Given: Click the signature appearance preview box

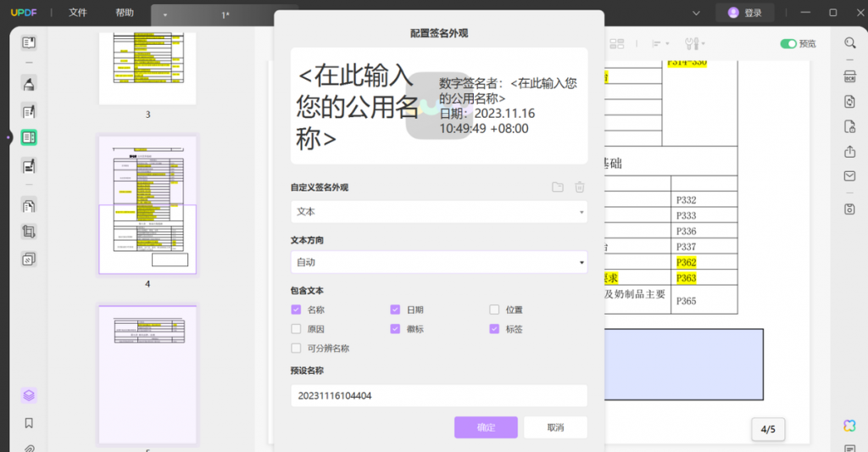Looking at the screenshot, I should 439,106.
